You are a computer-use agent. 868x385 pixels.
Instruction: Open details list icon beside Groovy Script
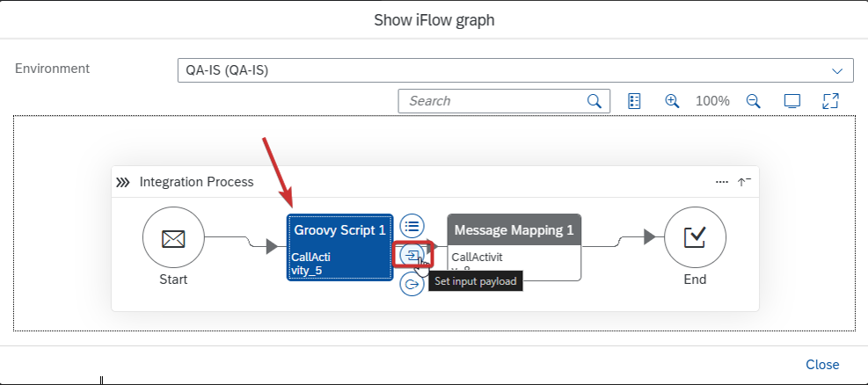[412, 226]
